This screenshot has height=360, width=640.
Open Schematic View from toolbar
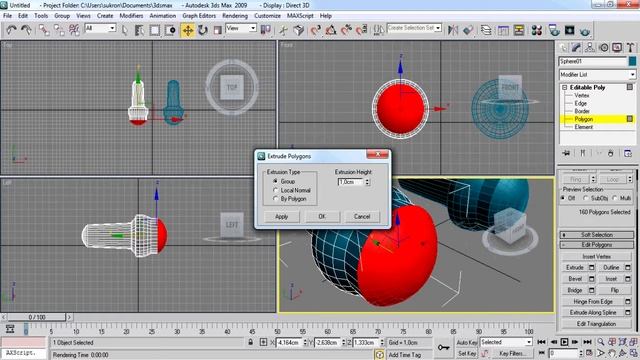[x=519, y=30]
